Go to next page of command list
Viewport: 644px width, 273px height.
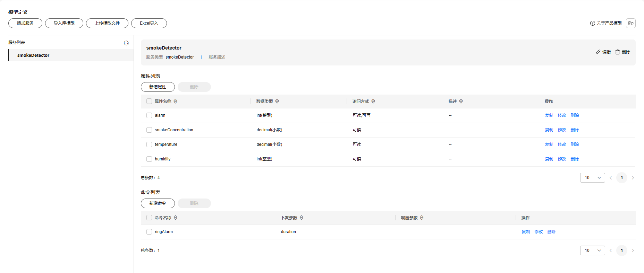(x=633, y=250)
